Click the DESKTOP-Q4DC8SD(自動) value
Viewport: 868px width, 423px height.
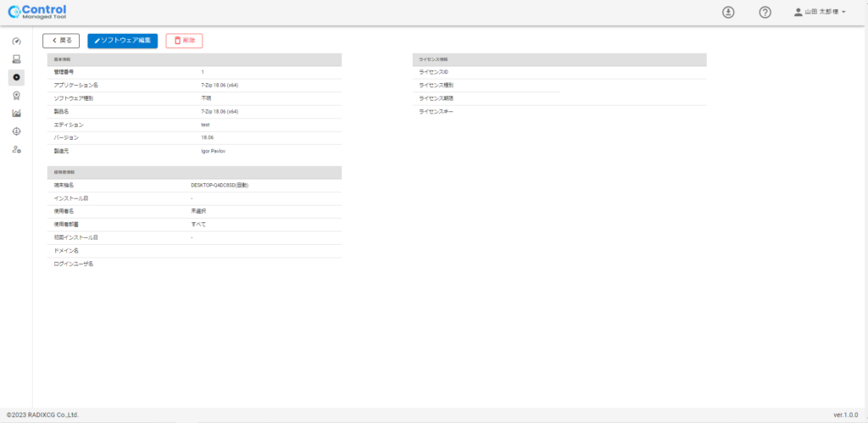click(220, 186)
